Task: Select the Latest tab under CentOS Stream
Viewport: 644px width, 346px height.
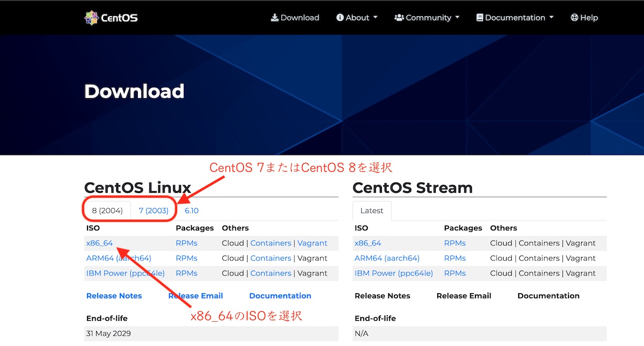Action: tap(372, 211)
